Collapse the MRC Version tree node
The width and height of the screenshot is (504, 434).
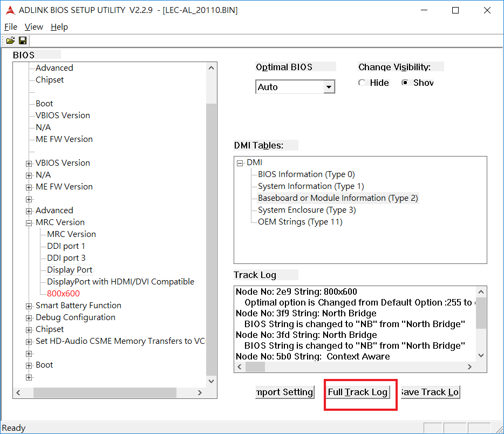pos(29,223)
